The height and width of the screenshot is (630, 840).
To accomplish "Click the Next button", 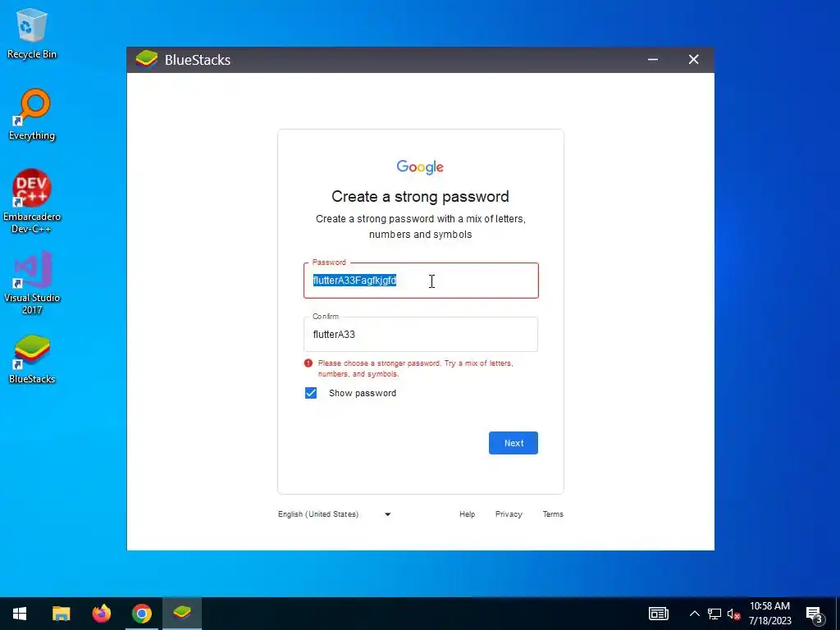I will coord(514,443).
